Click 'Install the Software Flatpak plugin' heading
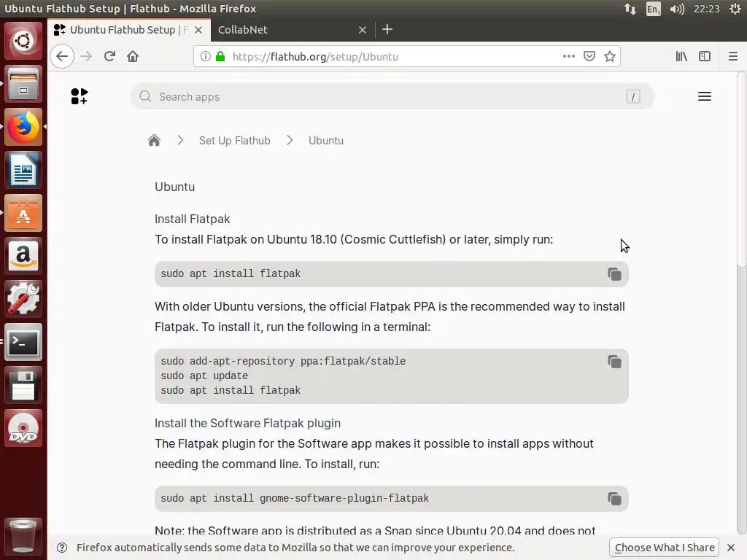 tap(248, 423)
